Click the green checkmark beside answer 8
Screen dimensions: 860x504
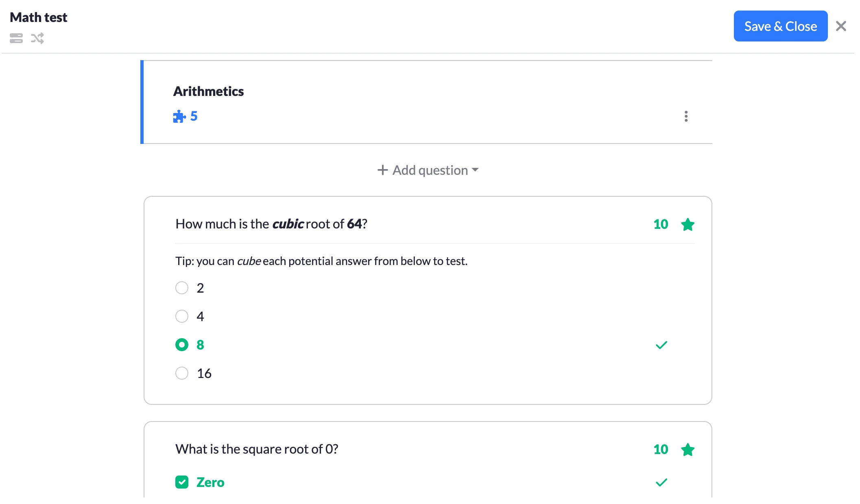point(661,345)
